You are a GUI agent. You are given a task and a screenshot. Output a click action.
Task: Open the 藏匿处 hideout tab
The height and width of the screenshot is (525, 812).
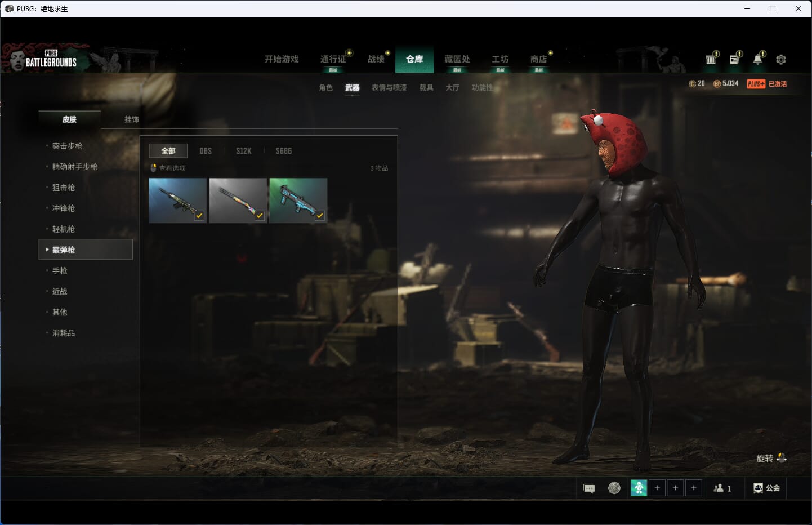pyautogui.click(x=457, y=59)
